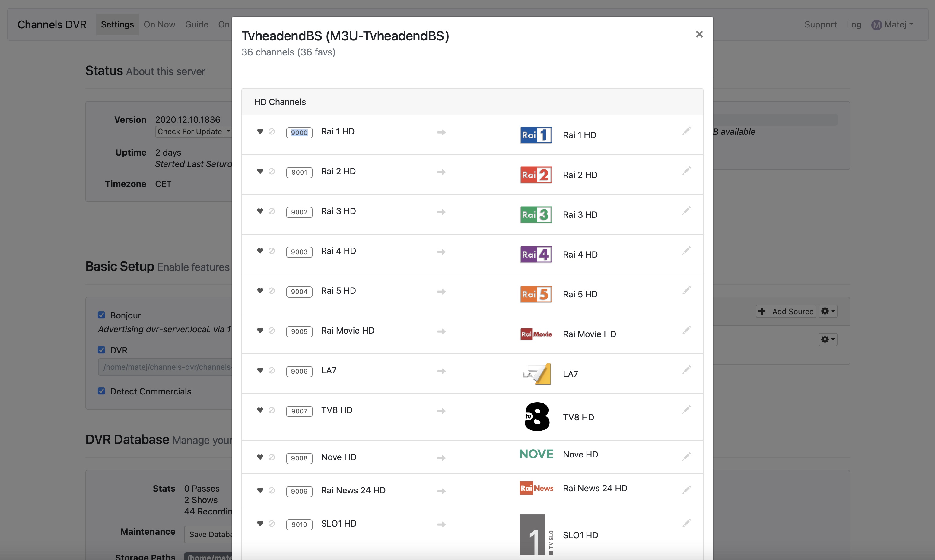The width and height of the screenshot is (935, 560).
Task: Click the block/hide icon for Rai 3 HD
Action: pyautogui.click(x=272, y=211)
